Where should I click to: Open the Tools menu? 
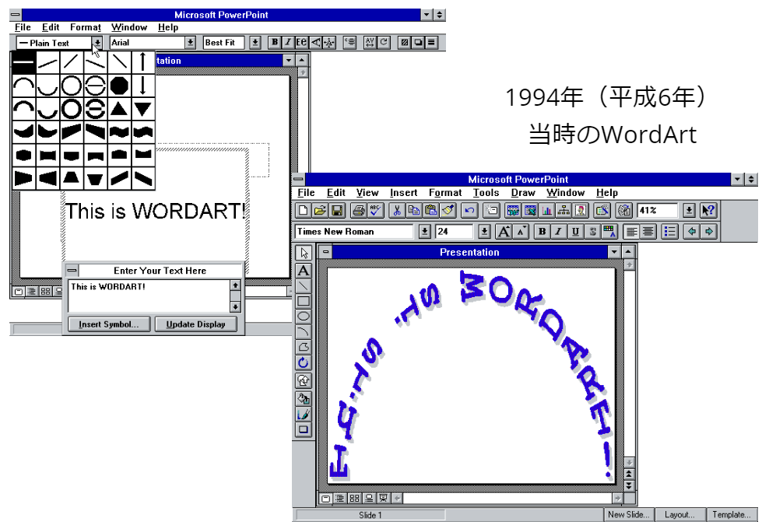[x=486, y=193]
